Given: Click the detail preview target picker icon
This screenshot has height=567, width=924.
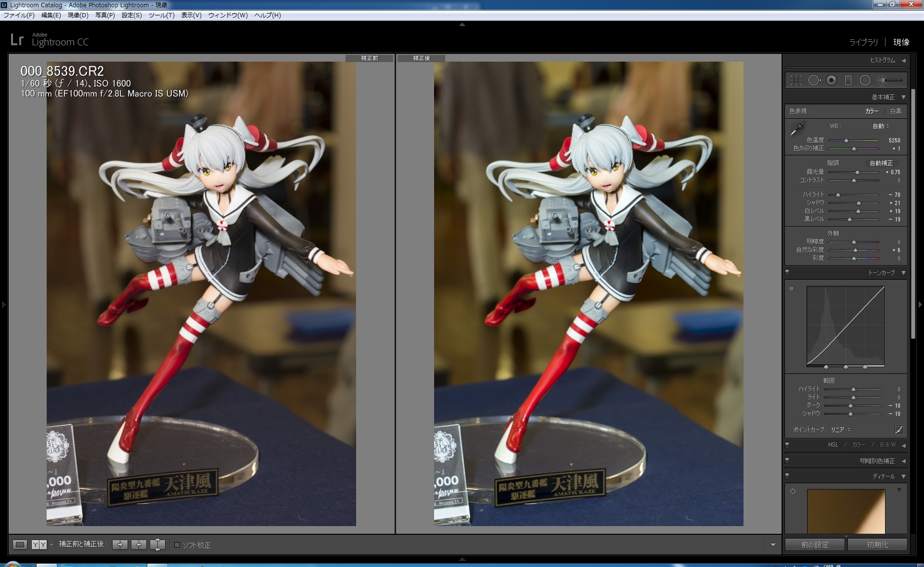Looking at the screenshot, I should click(793, 491).
